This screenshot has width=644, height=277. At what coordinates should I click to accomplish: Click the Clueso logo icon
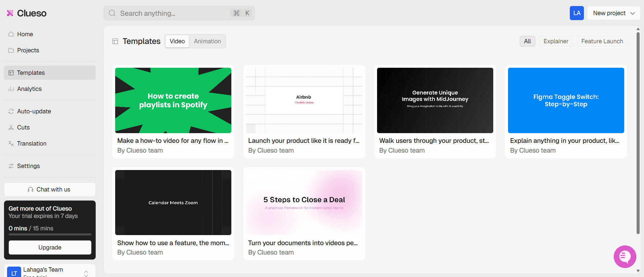[x=10, y=13]
